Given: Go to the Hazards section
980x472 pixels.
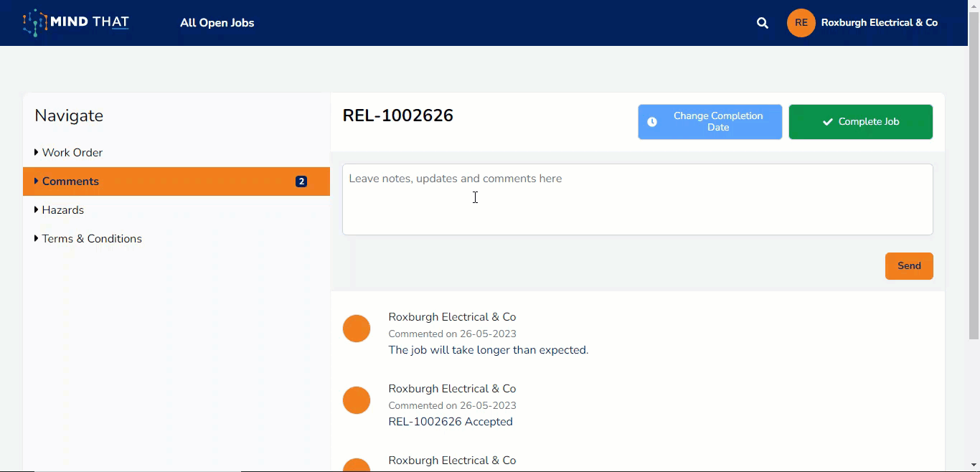Looking at the screenshot, I should (x=176, y=210).
